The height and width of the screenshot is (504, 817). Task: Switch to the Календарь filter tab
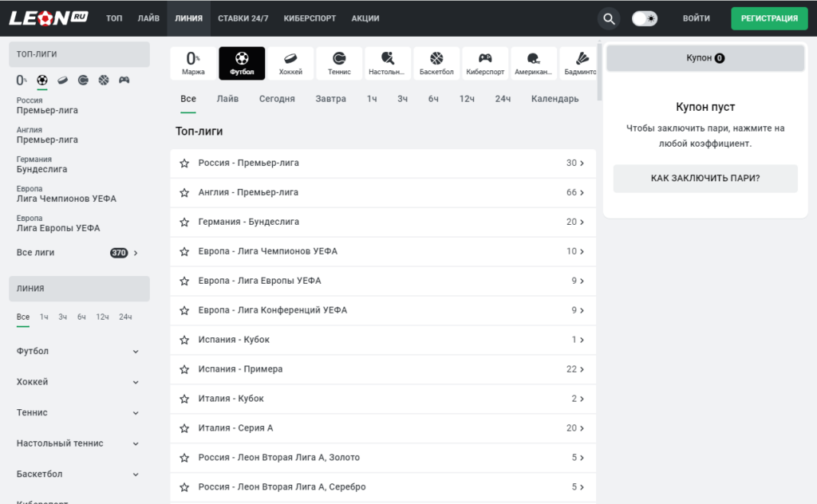pos(555,99)
